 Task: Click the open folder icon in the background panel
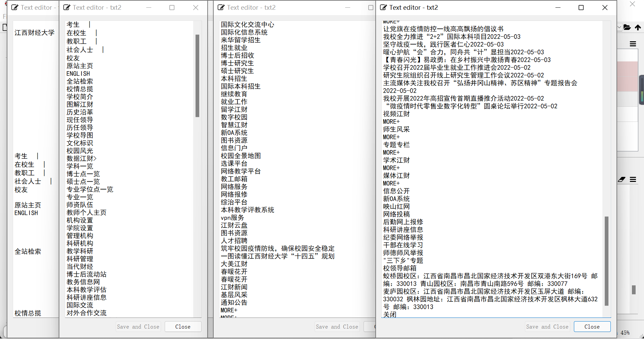tap(627, 28)
